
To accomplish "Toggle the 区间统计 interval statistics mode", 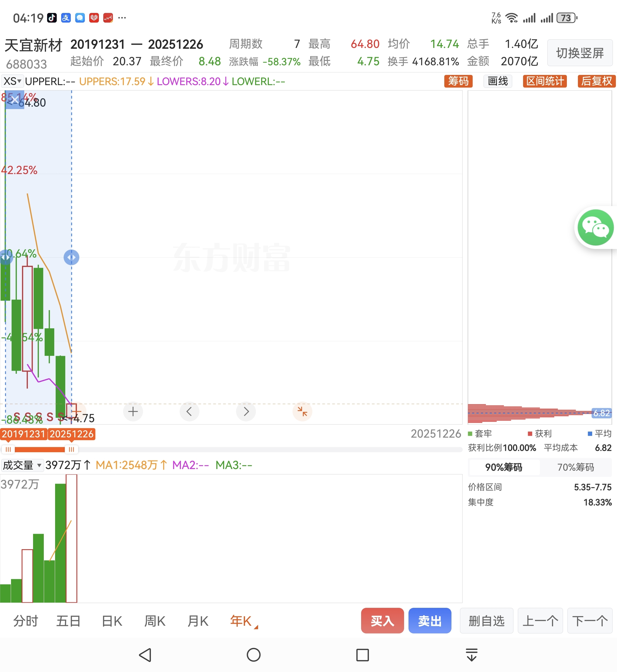I will pyautogui.click(x=545, y=81).
